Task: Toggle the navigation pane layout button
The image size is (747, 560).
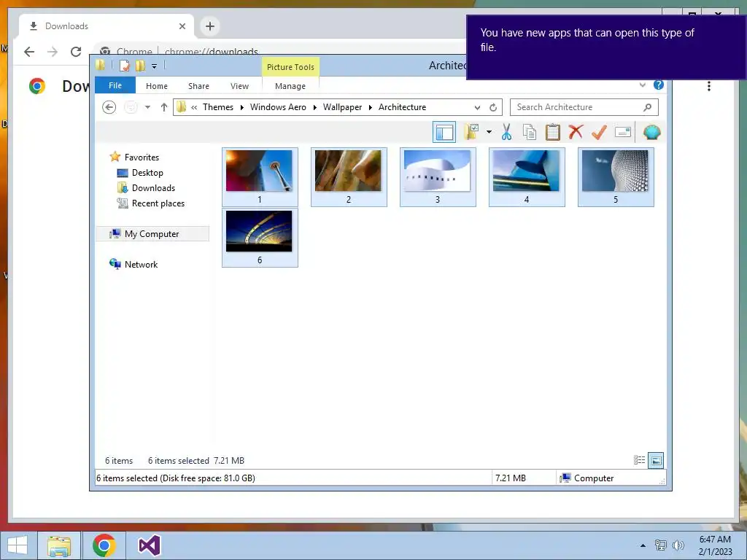Action: click(x=444, y=132)
